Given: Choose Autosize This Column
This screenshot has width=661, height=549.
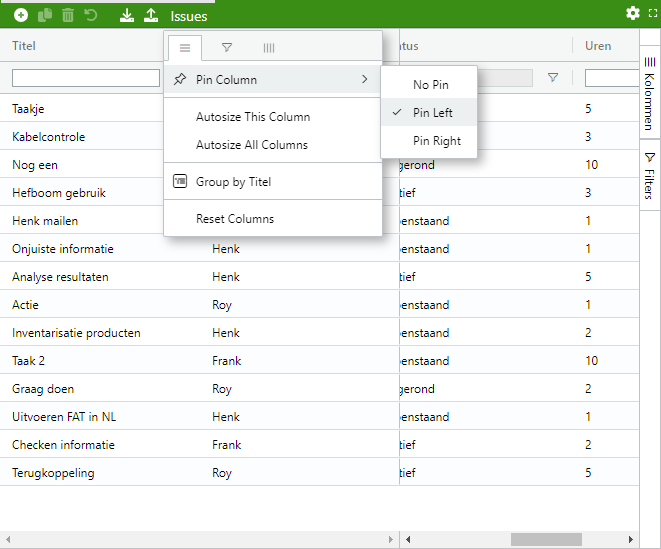Looking at the screenshot, I should pyautogui.click(x=273, y=117).
